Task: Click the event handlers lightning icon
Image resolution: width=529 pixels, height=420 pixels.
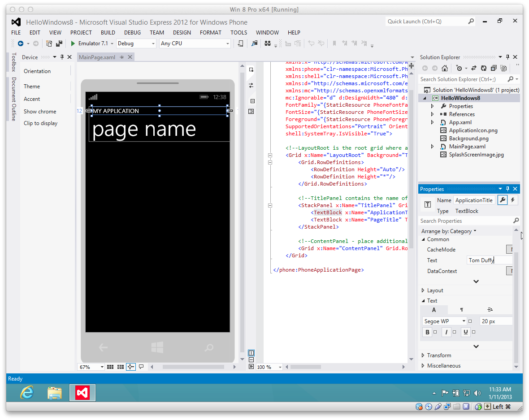Action: [513, 200]
